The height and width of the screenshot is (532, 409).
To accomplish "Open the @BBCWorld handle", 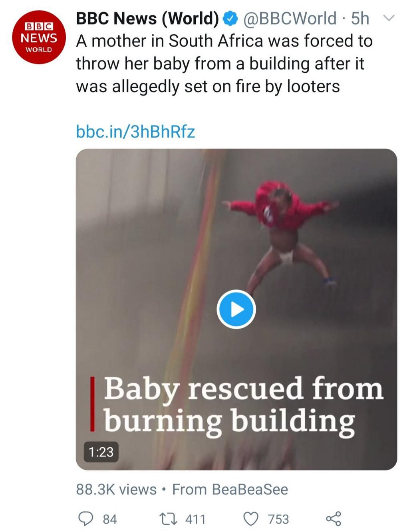I will click(x=290, y=18).
